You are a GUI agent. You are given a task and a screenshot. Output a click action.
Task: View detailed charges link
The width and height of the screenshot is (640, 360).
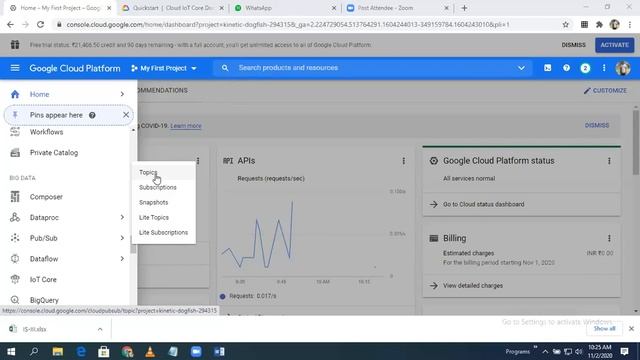tap(473, 286)
